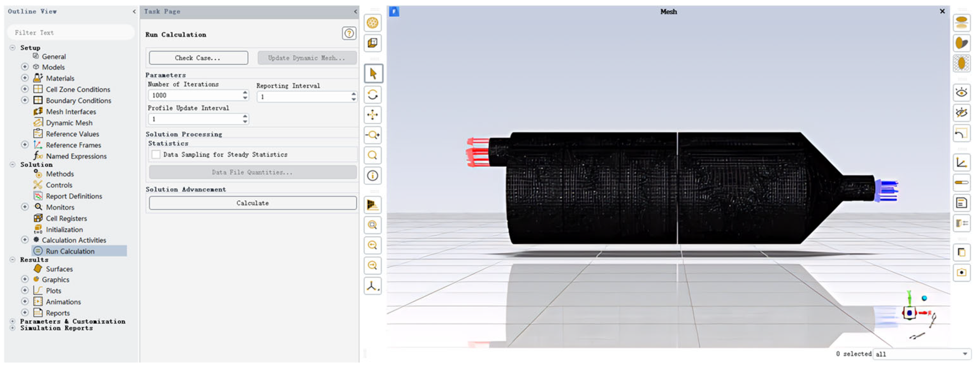
Task: Click the axis triad orientation icon
Action: 373,286
